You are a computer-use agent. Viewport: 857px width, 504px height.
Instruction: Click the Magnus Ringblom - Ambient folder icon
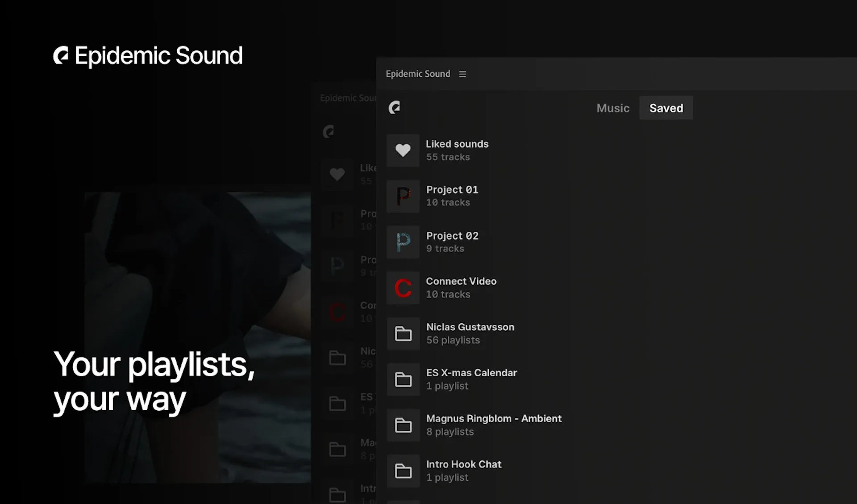point(403,425)
